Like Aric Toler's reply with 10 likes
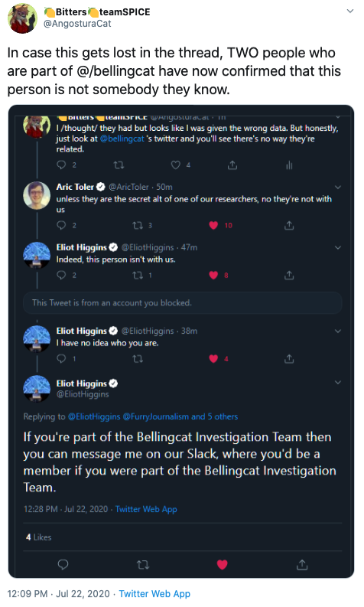 point(213,225)
